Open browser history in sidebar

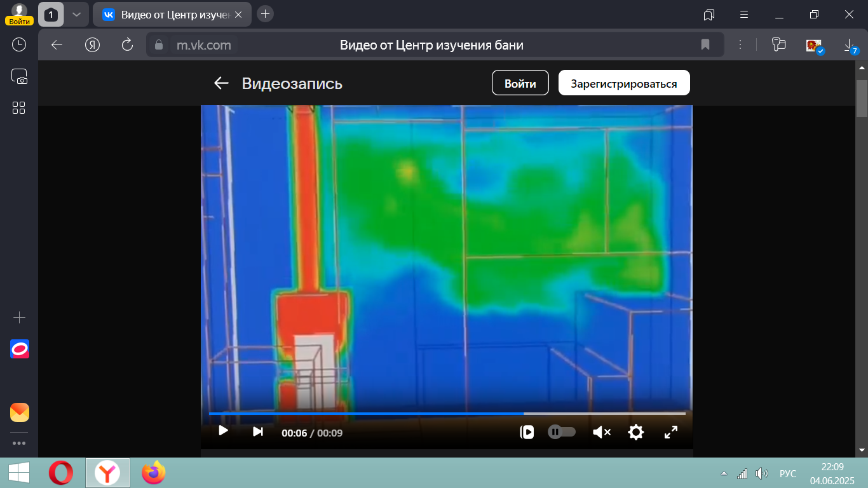(x=19, y=44)
